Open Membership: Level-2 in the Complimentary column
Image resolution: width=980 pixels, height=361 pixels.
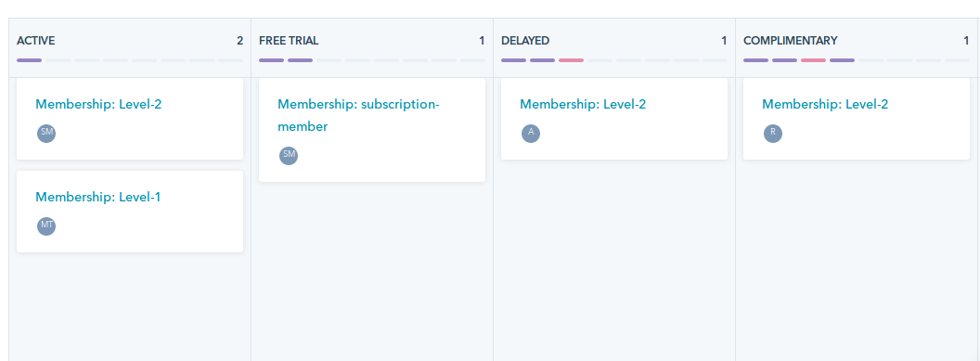(x=825, y=104)
